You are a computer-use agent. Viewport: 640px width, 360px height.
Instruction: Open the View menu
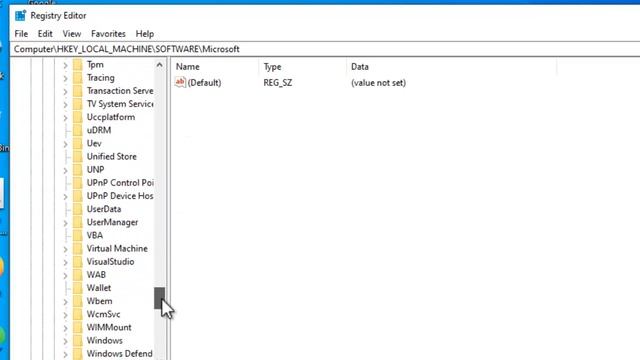pyautogui.click(x=72, y=34)
